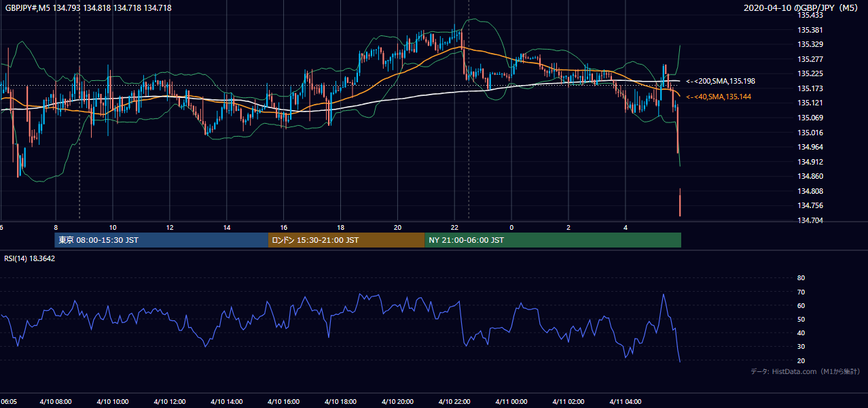This screenshot has height=408, width=868.
Task: Click the 4/10 22:00 bottom time label
Action: (x=455, y=402)
